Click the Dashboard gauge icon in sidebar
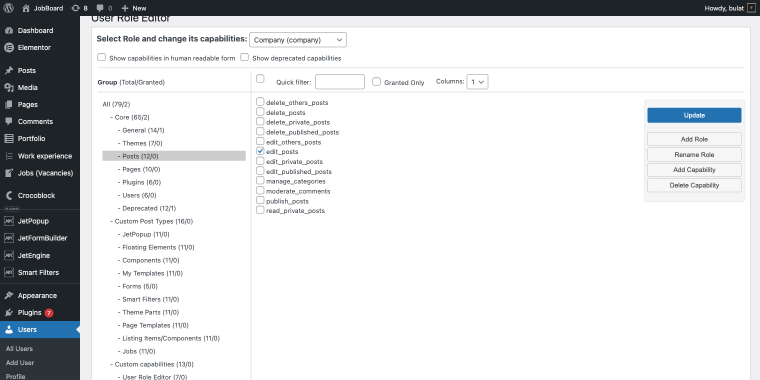Screen dimensions: 760x380 tap(9, 31)
